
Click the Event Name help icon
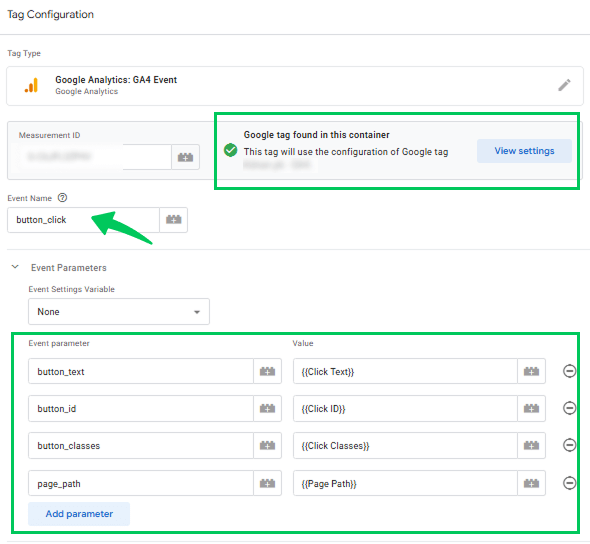point(62,198)
